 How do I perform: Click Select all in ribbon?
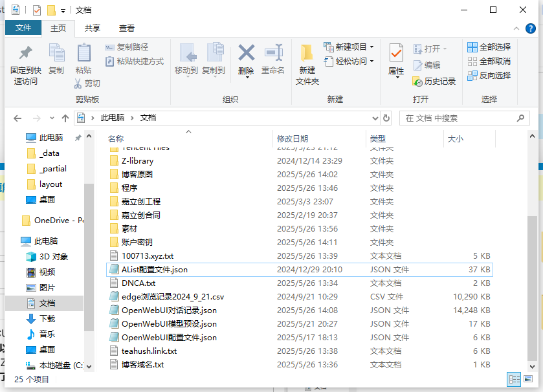(489, 47)
